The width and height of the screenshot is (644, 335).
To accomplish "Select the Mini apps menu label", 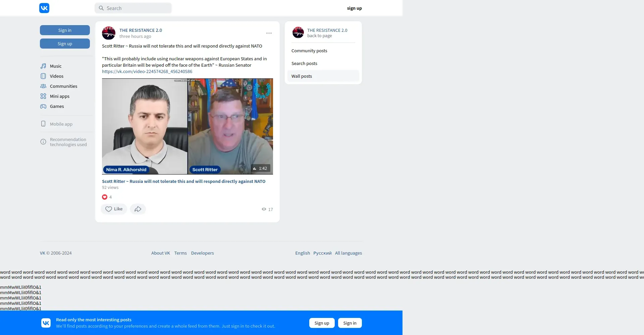I will click(60, 96).
